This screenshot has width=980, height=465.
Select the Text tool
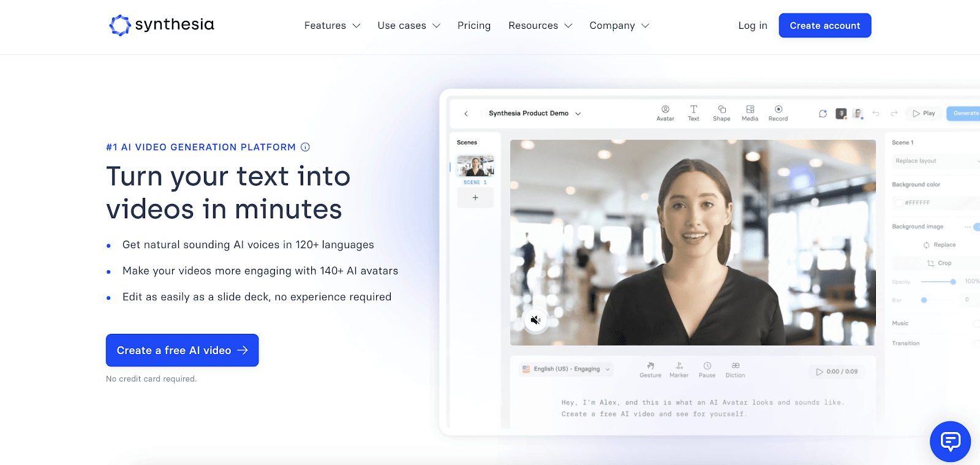693,113
